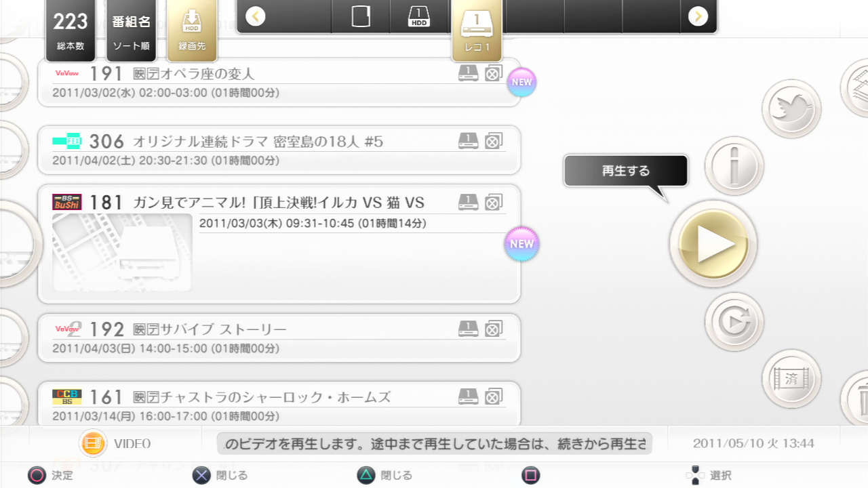Click the NEW badge on recording 191
This screenshot has height=488, width=868.
coord(521,82)
